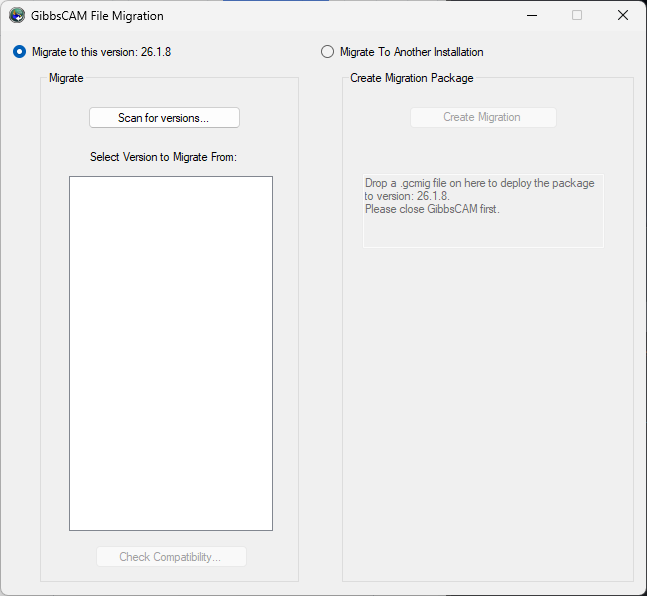The height and width of the screenshot is (596, 647).
Task: Click the 'Migrate' group label
Action: [x=66, y=78]
